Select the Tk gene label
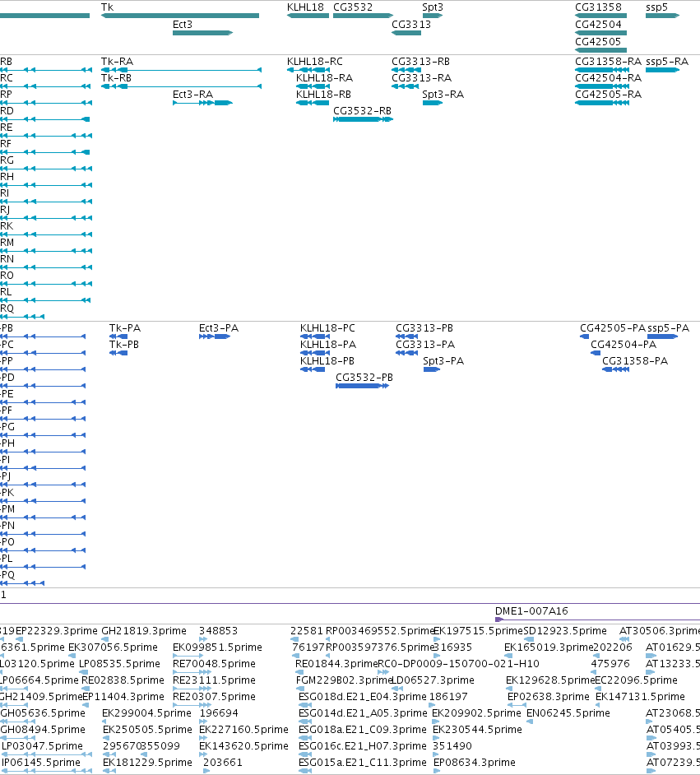The height and width of the screenshot is (775, 700). [107, 7]
